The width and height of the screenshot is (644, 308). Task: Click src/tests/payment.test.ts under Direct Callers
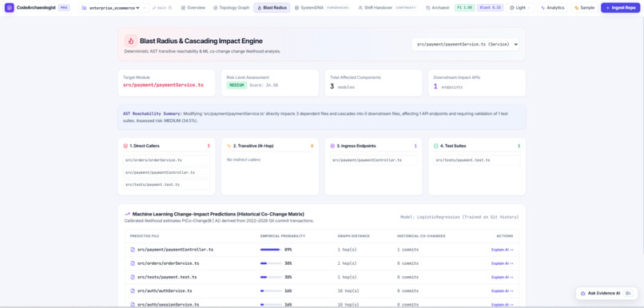click(x=166, y=184)
